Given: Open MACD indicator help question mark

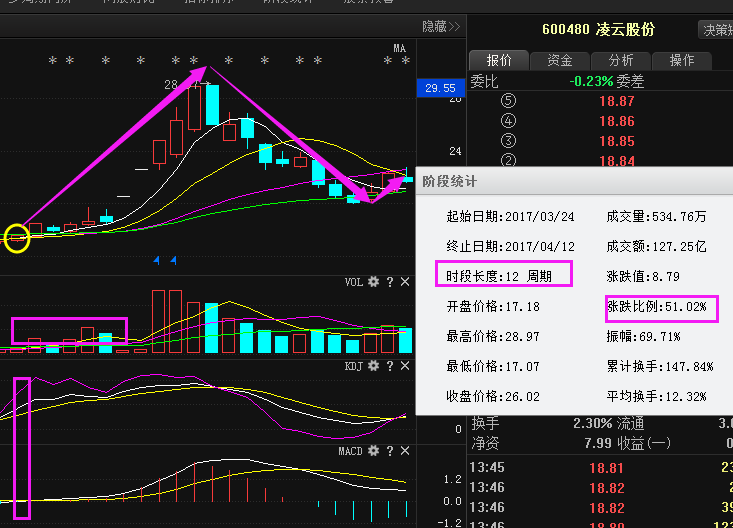Looking at the screenshot, I should click(x=389, y=451).
